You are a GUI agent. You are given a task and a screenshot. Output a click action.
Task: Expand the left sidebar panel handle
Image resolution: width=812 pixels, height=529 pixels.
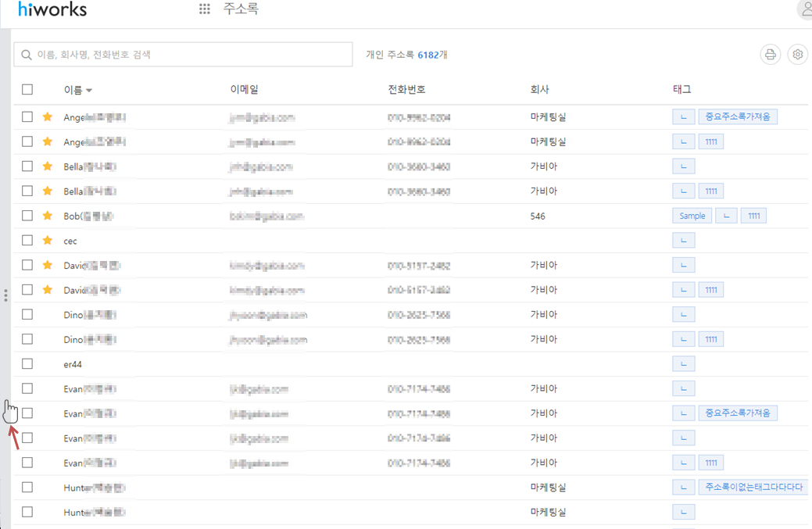tap(5, 295)
